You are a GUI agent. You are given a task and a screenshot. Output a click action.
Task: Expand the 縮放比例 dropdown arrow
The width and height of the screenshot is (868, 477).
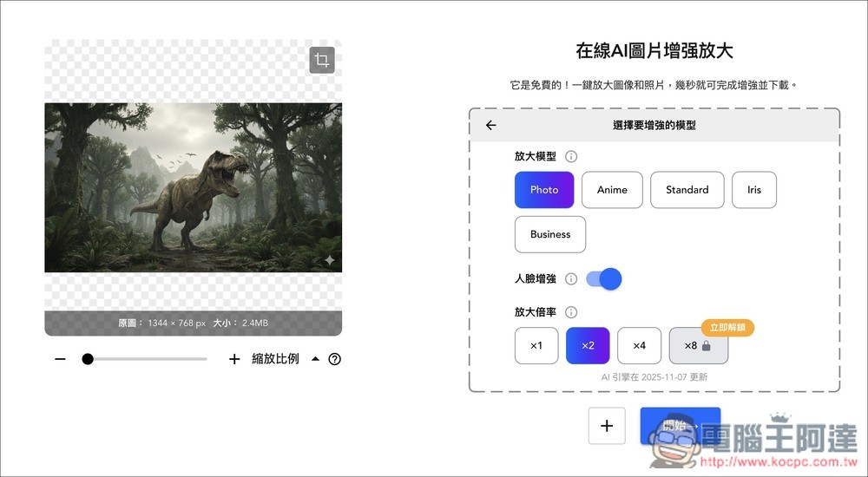point(316,358)
